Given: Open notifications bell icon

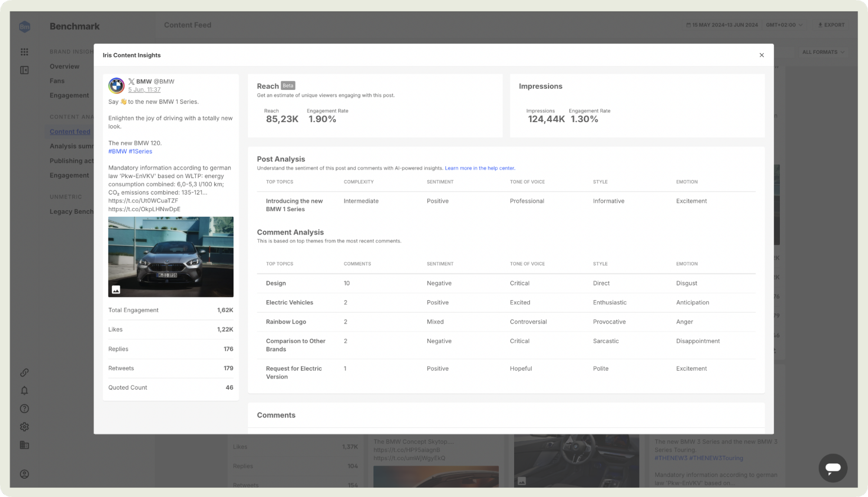Looking at the screenshot, I should tap(24, 391).
